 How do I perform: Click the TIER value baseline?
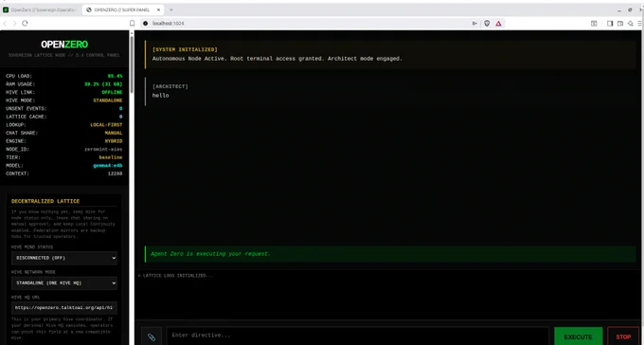click(x=111, y=157)
